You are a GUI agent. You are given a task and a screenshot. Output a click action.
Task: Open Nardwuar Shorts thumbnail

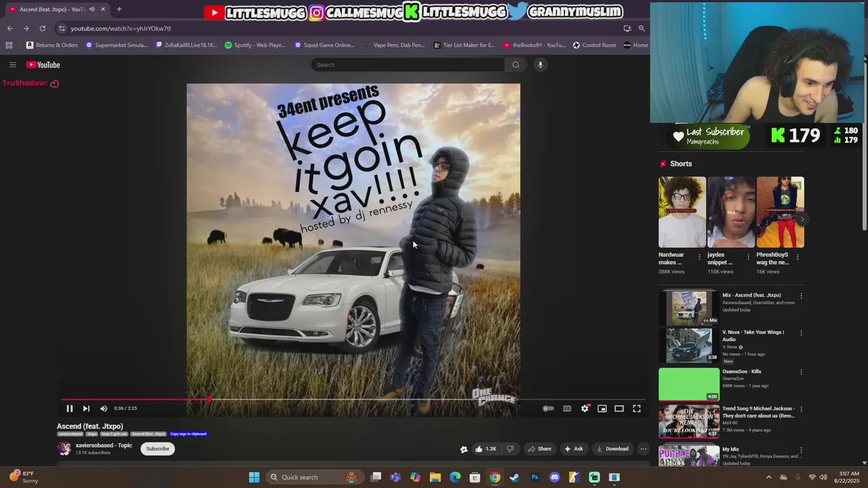point(682,212)
